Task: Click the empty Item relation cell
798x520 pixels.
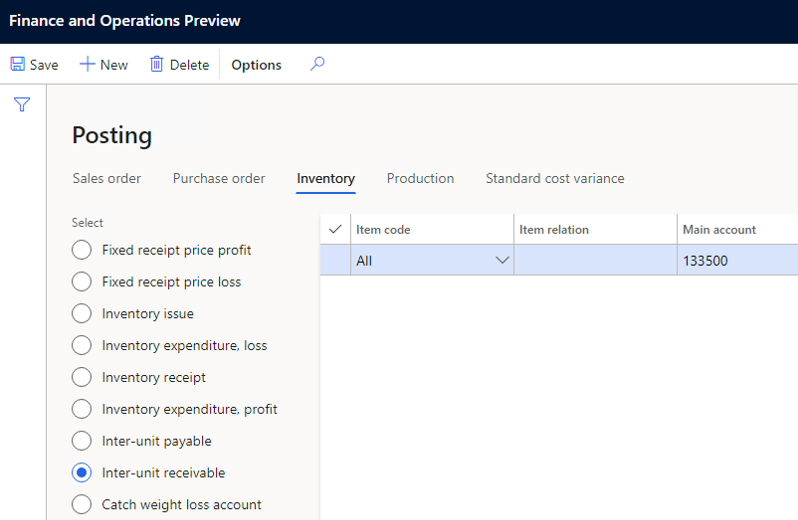Action: point(595,261)
